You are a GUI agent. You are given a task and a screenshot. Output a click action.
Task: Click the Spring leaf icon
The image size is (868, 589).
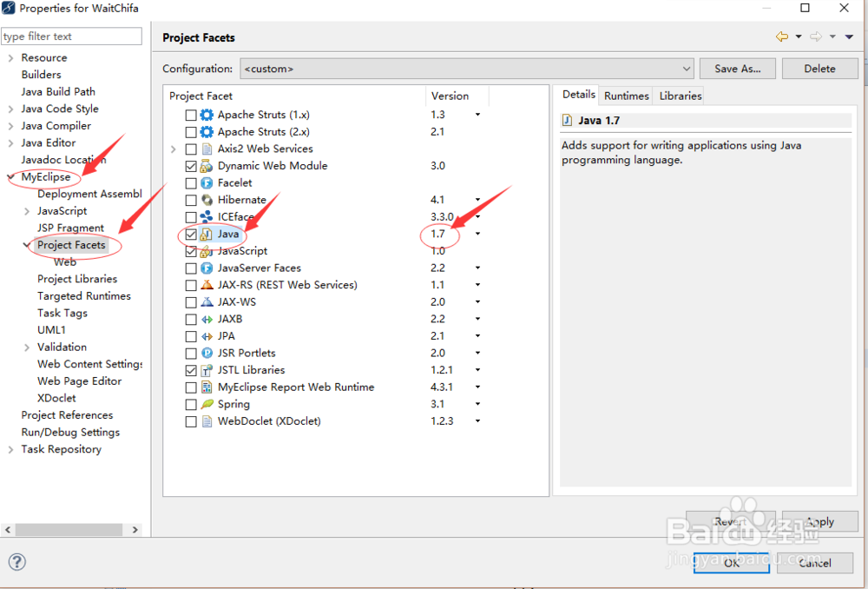point(207,404)
